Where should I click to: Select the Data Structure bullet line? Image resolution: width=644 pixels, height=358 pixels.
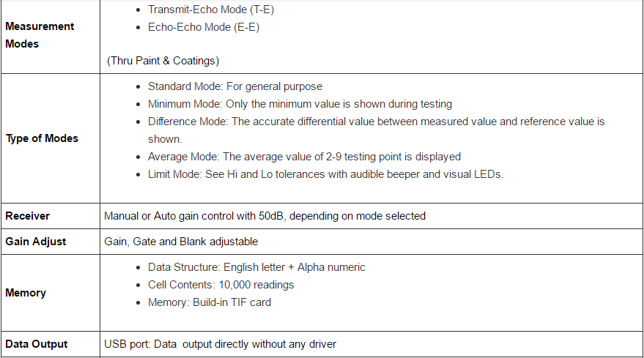(256, 267)
